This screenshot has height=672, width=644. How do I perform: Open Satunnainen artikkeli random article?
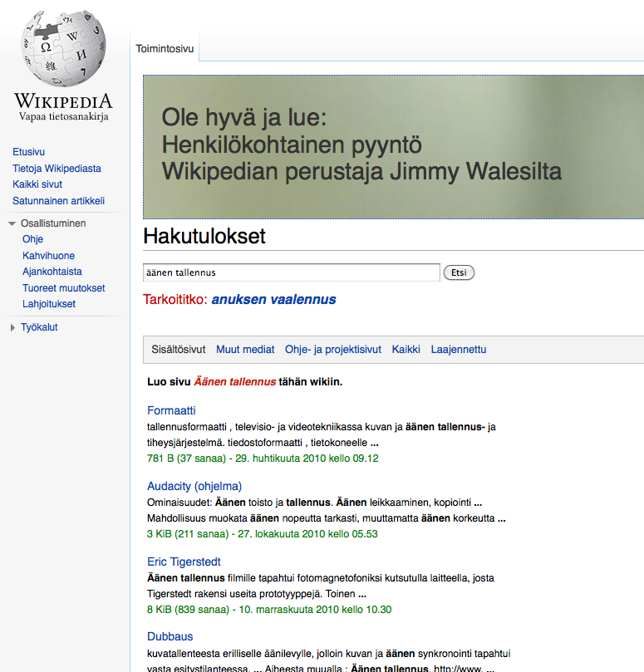click(x=58, y=201)
